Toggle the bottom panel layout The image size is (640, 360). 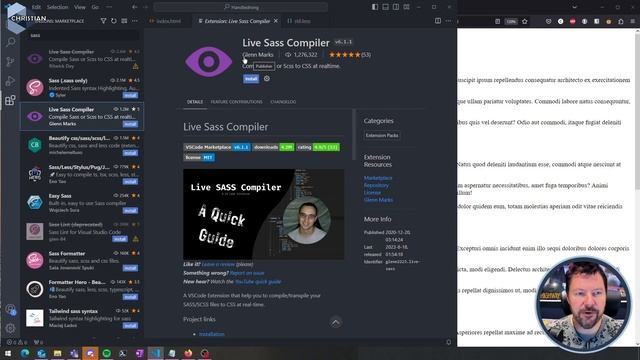point(385,7)
